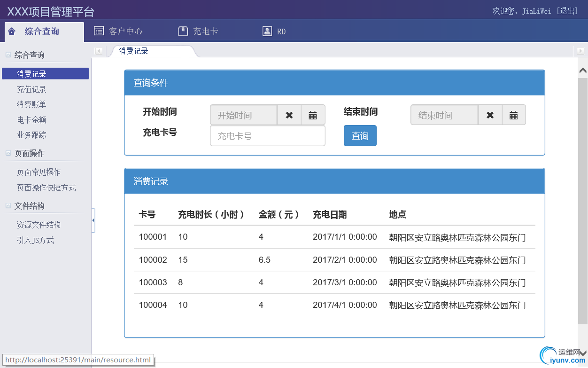Screen dimensions: 588x368
Task: Open 页面常见操作 in the sidebar
Action: click(39, 172)
